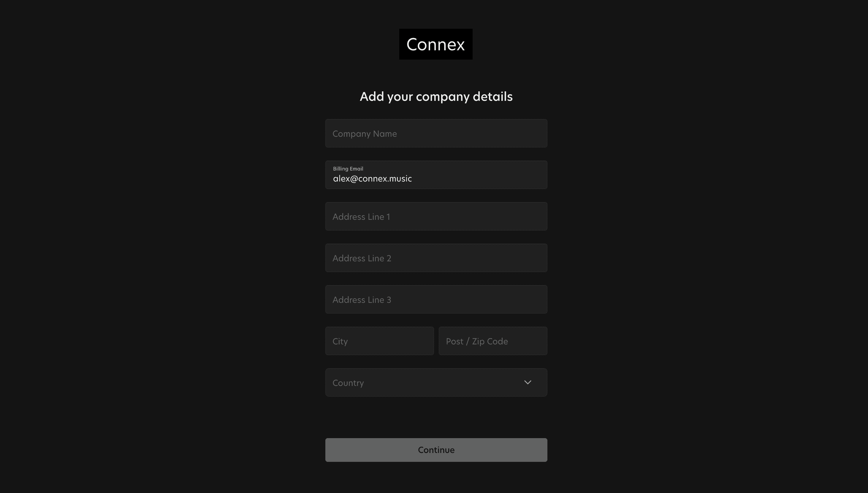Click the Post / Zip Code placeholder text
868x493 pixels.
476,341
